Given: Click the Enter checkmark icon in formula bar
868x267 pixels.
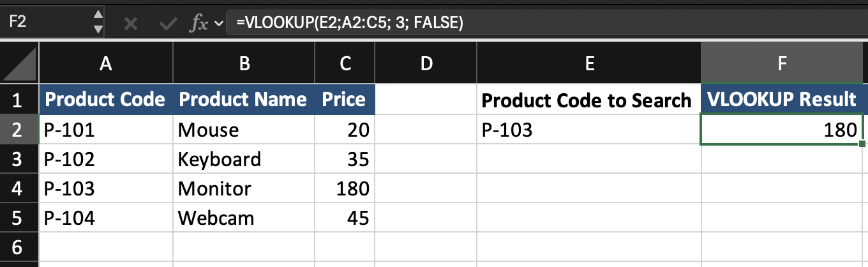Looking at the screenshot, I should coord(168,24).
